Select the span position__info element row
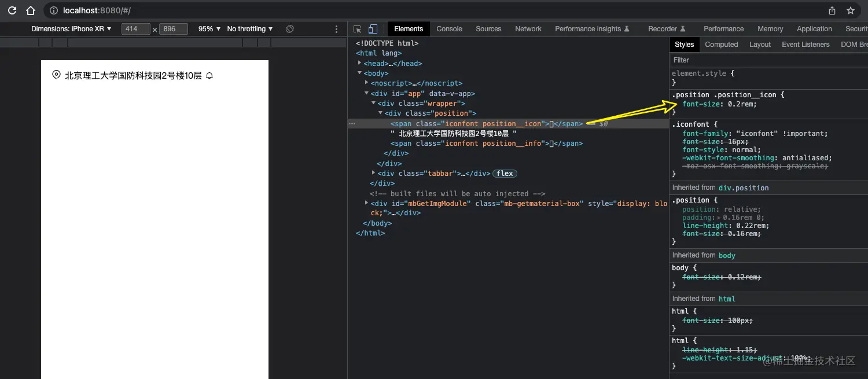 tap(487, 143)
